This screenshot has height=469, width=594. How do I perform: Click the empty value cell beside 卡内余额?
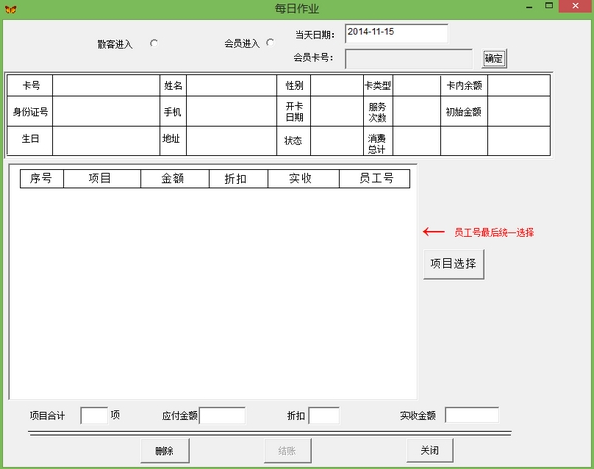(x=519, y=85)
